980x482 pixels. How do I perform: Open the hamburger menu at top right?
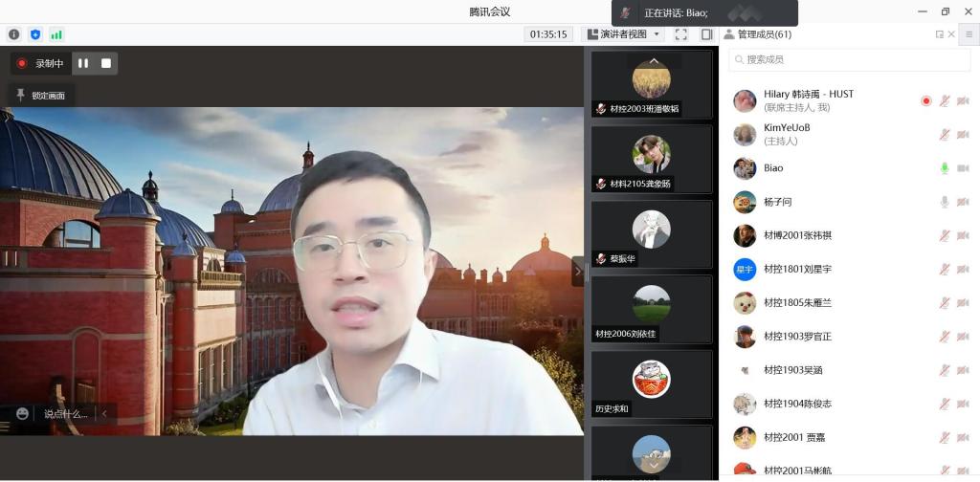click(x=969, y=34)
